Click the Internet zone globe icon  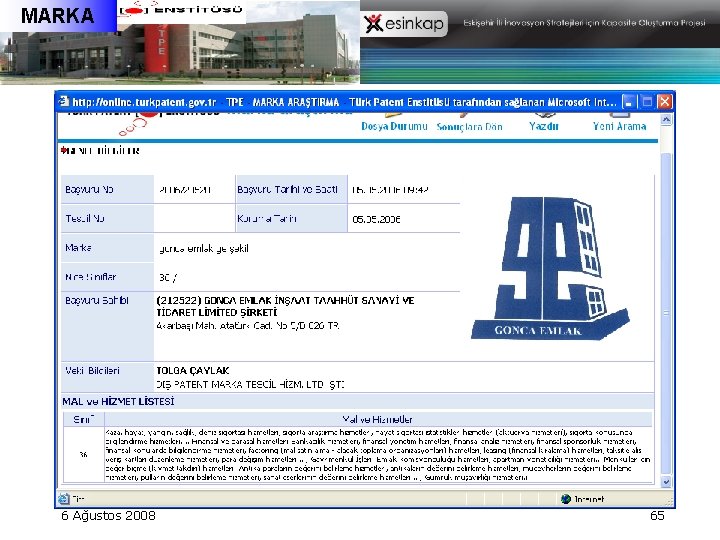click(566, 499)
